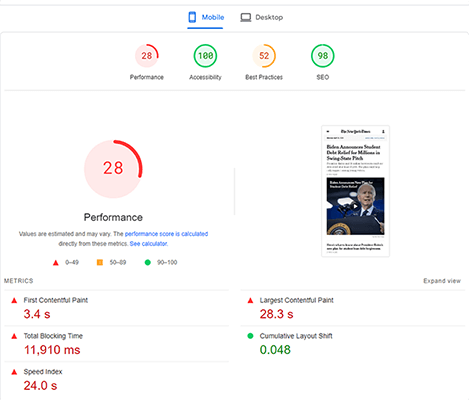Click the red triangle beside Largest Contentful Paint

250,300
